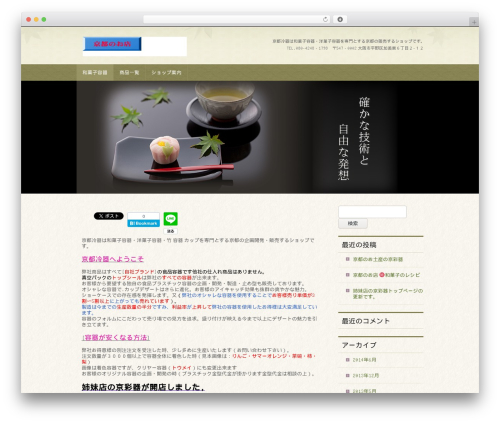Click the round icon beside address bar
Image resolution: width=500 pixels, height=423 pixels.
coord(340,19)
